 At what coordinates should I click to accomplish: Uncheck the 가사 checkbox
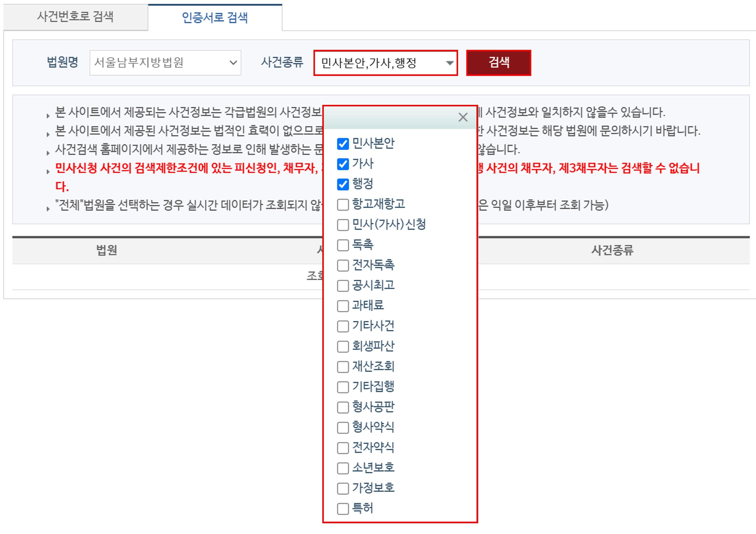343,164
